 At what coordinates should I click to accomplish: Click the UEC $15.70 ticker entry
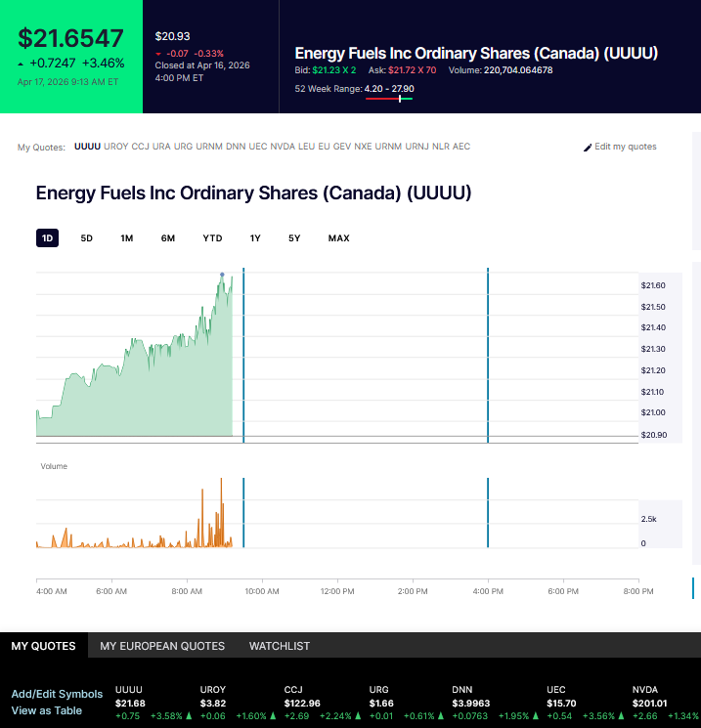point(586,703)
